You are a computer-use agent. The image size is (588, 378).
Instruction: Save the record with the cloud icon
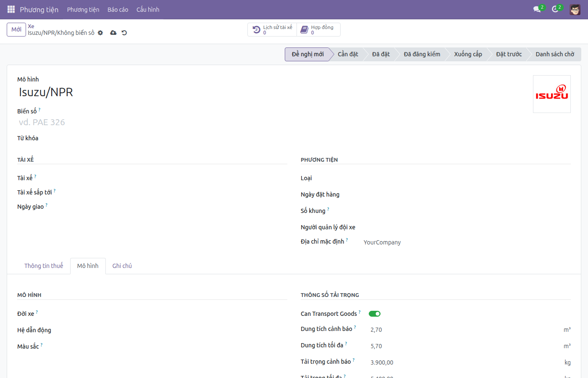(113, 33)
